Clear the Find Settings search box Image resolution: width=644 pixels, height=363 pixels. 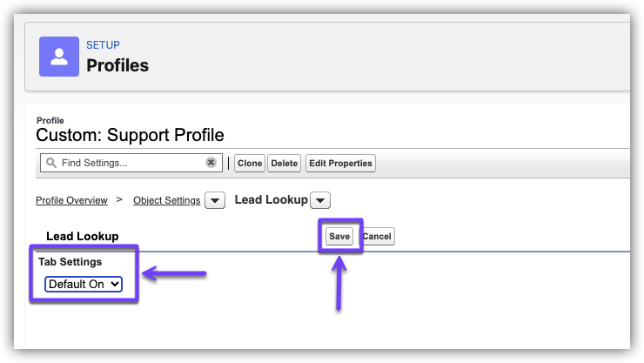(211, 163)
